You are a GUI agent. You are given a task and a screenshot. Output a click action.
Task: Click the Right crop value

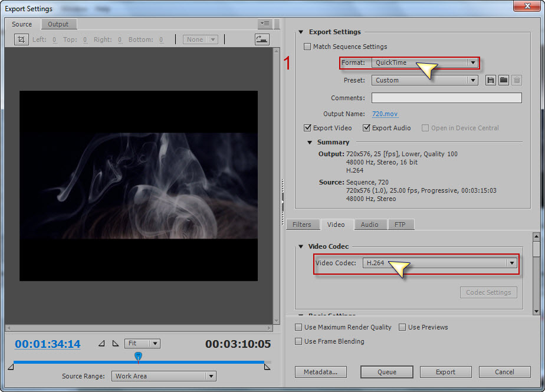[x=120, y=40]
